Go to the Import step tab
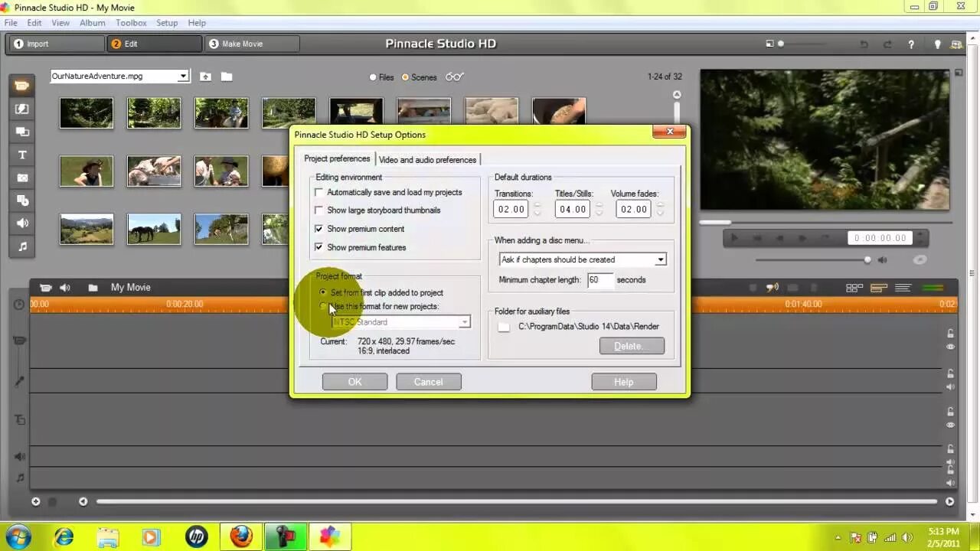Screen dimensions: 980x551 click(x=55, y=44)
